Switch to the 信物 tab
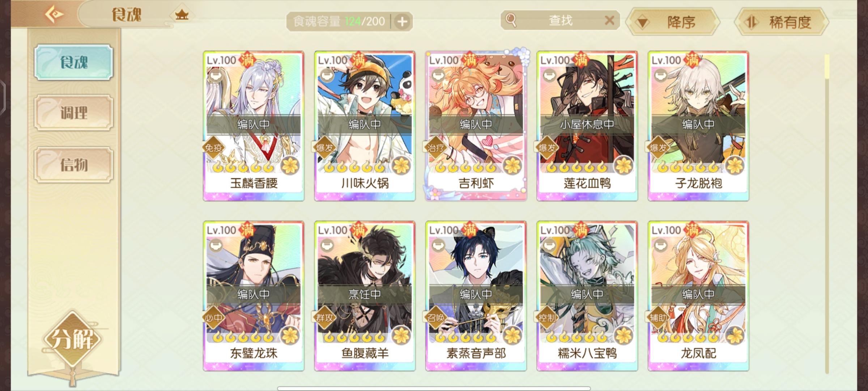Screen dimensions: 868x391 [74, 165]
